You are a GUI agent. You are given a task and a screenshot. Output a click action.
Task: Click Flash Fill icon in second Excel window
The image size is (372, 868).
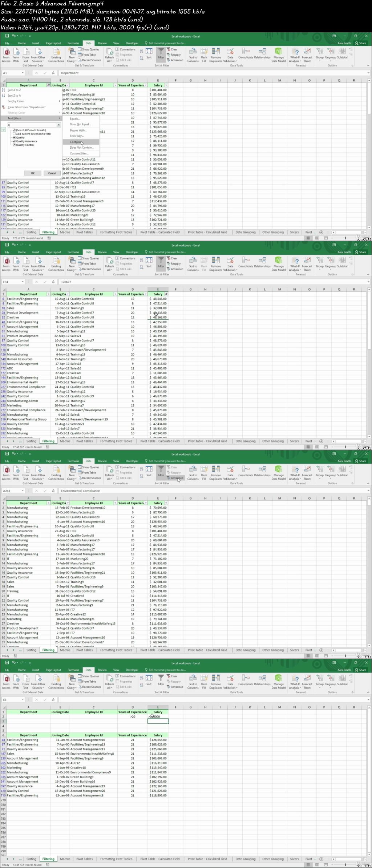(204, 264)
